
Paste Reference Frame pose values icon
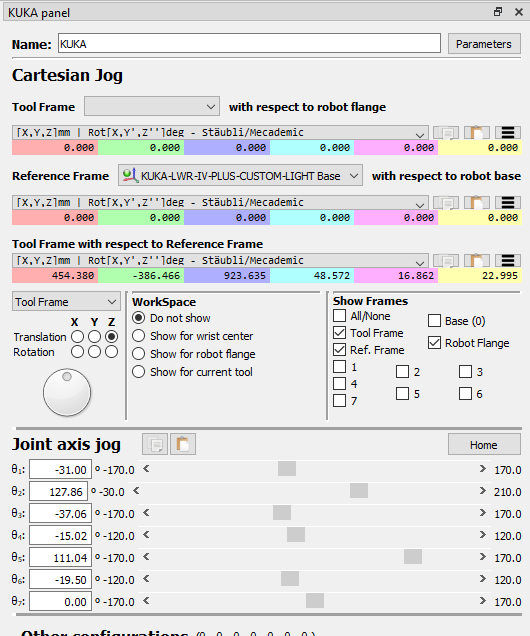tap(477, 202)
